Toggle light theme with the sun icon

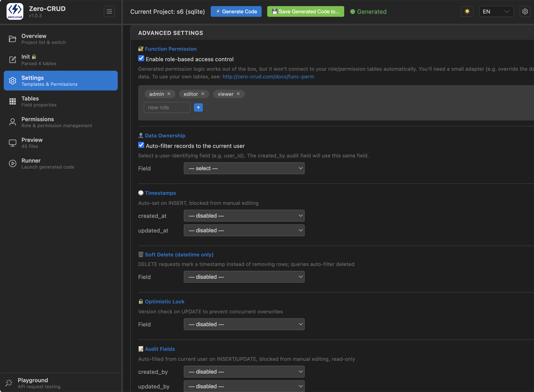467,11
